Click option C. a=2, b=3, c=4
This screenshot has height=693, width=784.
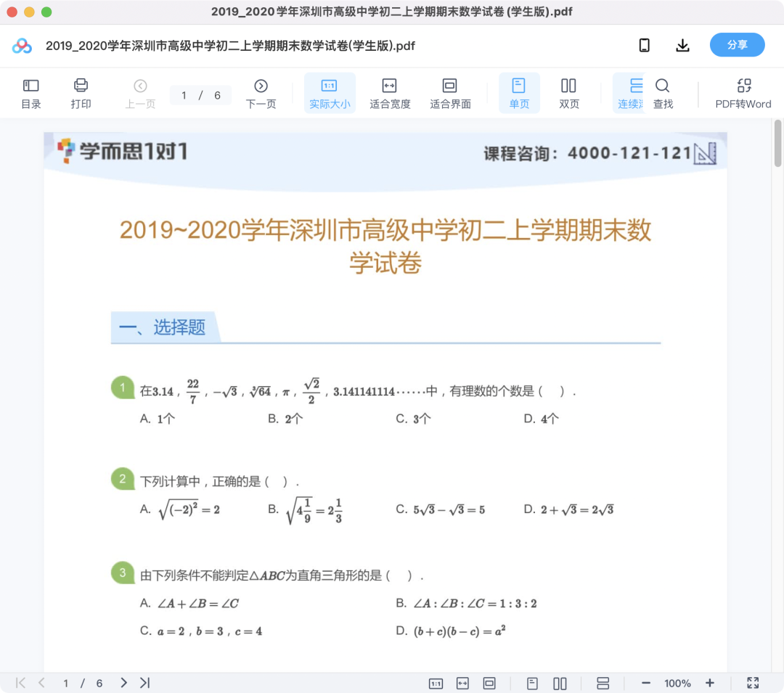click(x=201, y=631)
